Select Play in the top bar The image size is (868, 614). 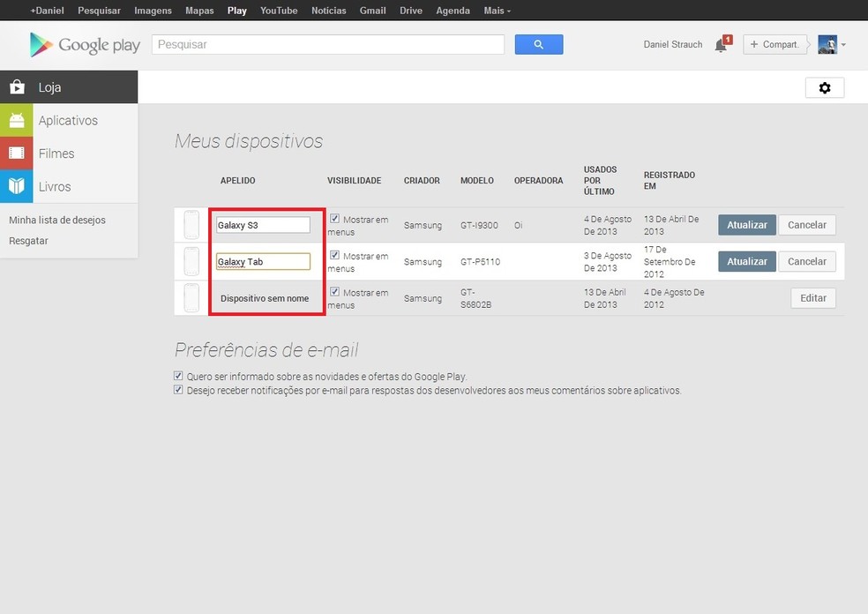237,11
